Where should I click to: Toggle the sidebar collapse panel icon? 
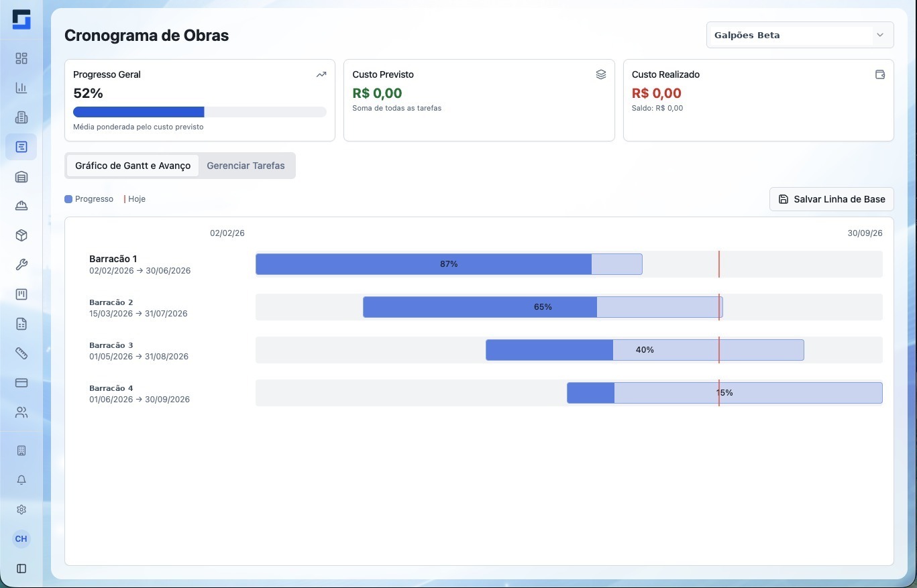click(21, 569)
